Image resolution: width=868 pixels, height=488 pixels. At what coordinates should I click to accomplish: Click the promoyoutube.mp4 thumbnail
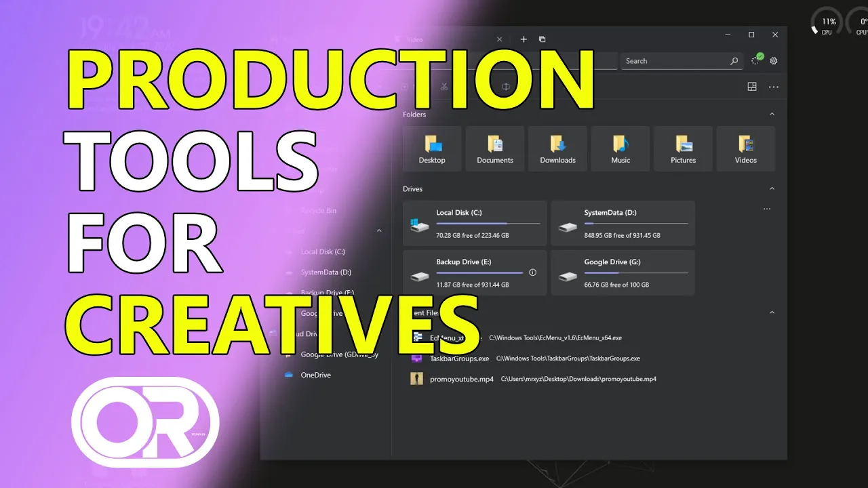pyautogui.click(x=416, y=379)
